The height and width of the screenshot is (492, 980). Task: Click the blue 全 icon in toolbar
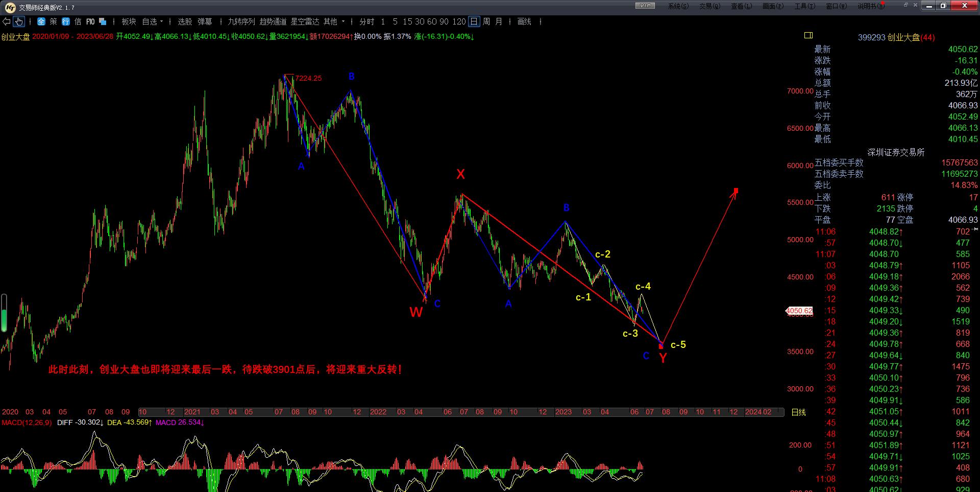pyautogui.click(x=41, y=21)
